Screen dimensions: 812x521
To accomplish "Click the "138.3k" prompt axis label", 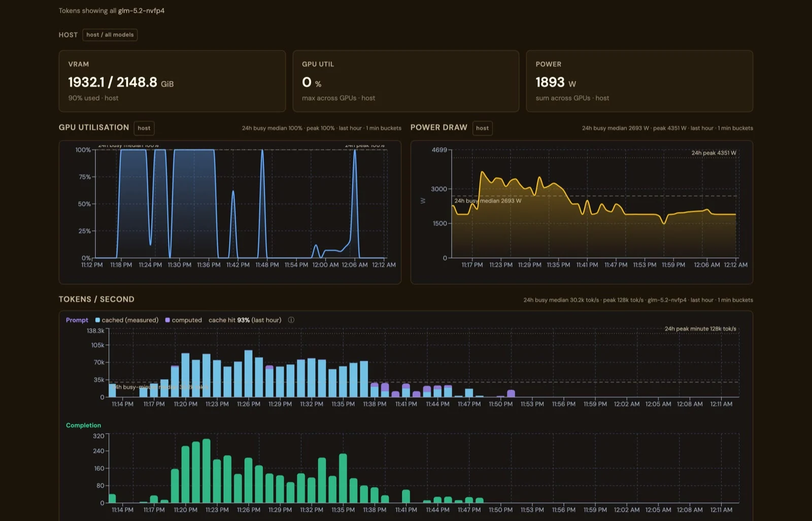I will click(x=95, y=331).
